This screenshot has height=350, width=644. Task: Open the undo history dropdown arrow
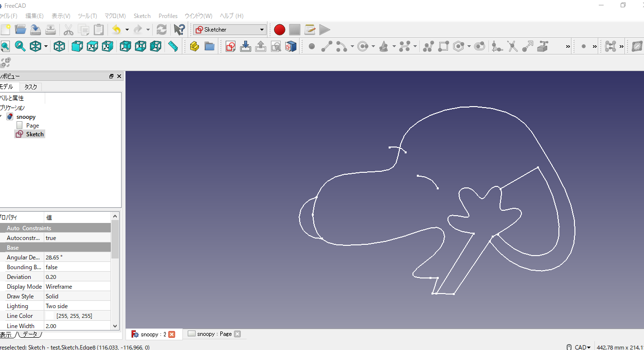click(127, 30)
